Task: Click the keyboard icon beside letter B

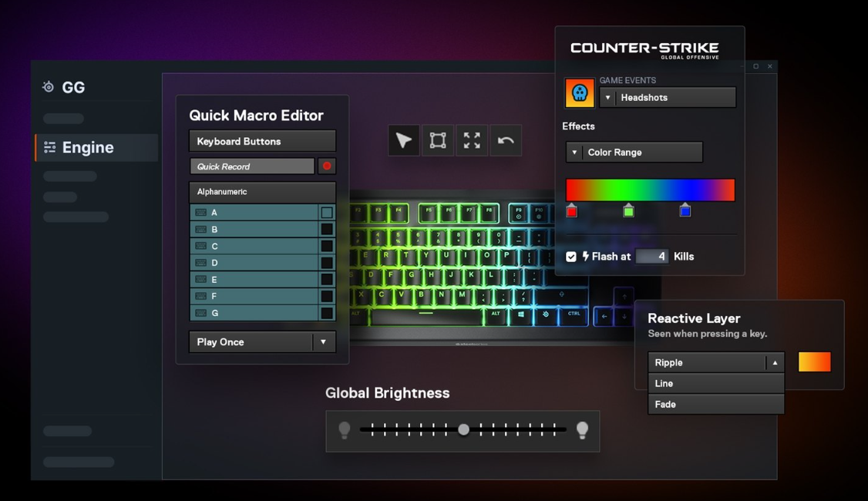Action: click(201, 229)
